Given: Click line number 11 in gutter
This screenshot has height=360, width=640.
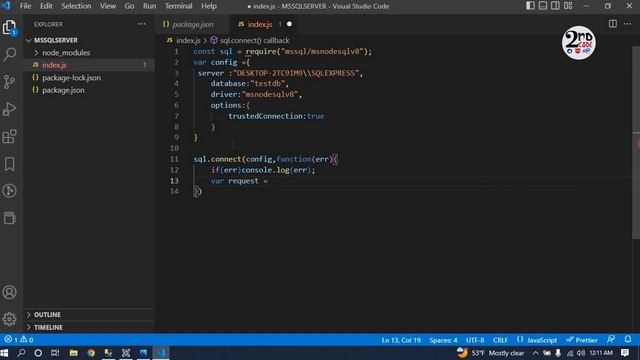Looking at the screenshot, I should tap(174, 159).
